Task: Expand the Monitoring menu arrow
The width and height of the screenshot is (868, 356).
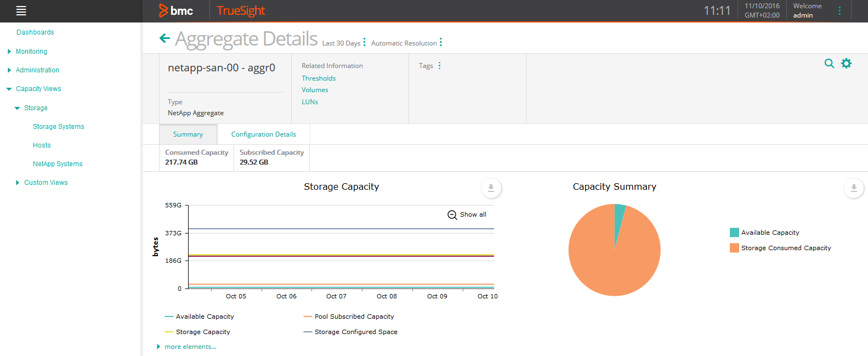Action: click(x=9, y=52)
